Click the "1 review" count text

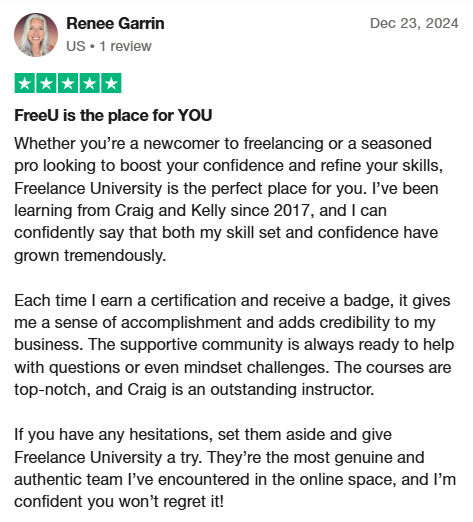(125, 46)
